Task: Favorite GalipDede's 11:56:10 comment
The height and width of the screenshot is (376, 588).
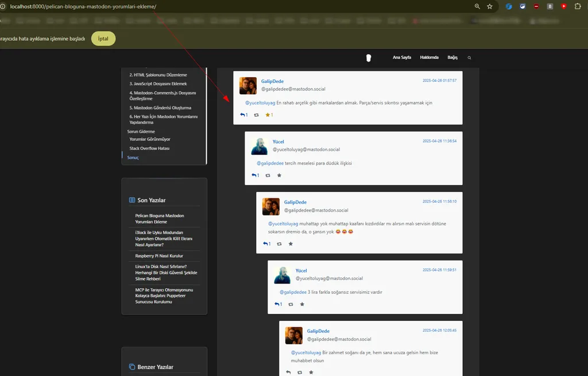Action: coord(291,244)
